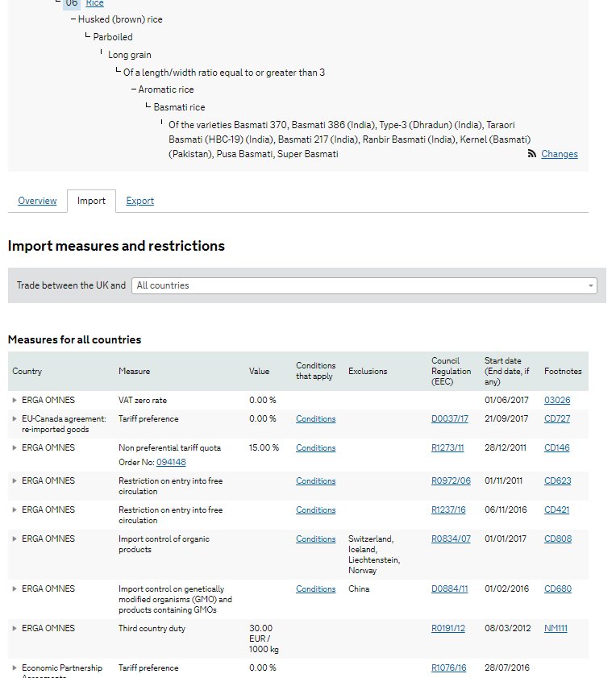
Task: Open Conditions in the R0972/06 row
Action: coord(316,480)
